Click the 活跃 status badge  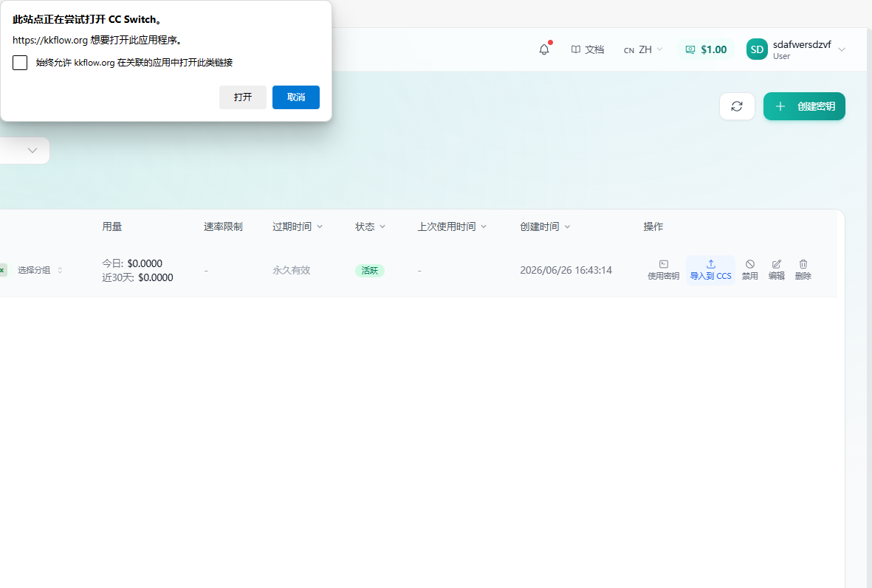[x=370, y=271]
